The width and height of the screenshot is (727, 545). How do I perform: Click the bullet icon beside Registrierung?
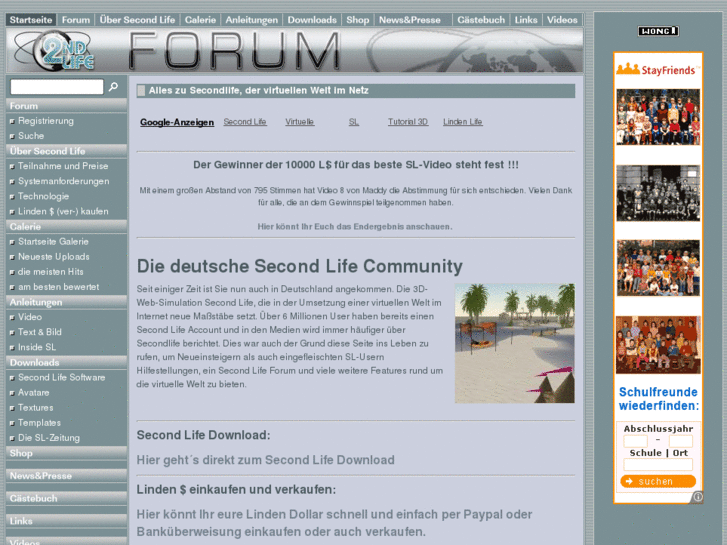click(x=12, y=121)
